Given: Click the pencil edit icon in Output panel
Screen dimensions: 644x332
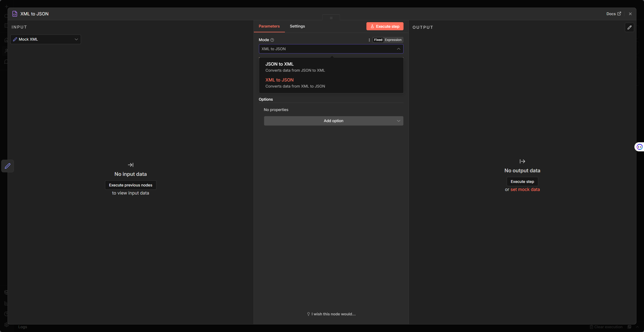Looking at the screenshot, I should pyautogui.click(x=629, y=27).
